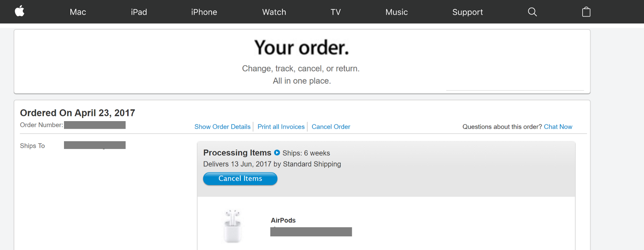Click the Print all Invoices link
This screenshot has width=644, height=250.
281,127
